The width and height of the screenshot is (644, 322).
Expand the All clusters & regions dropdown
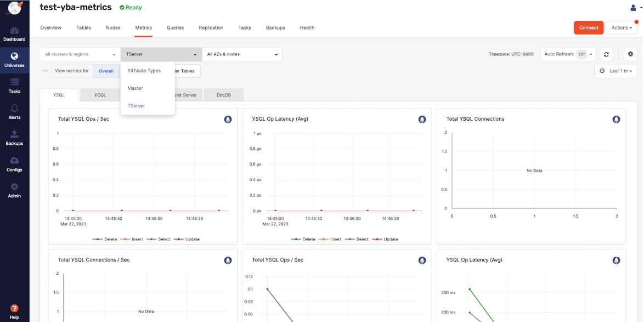[x=78, y=54]
